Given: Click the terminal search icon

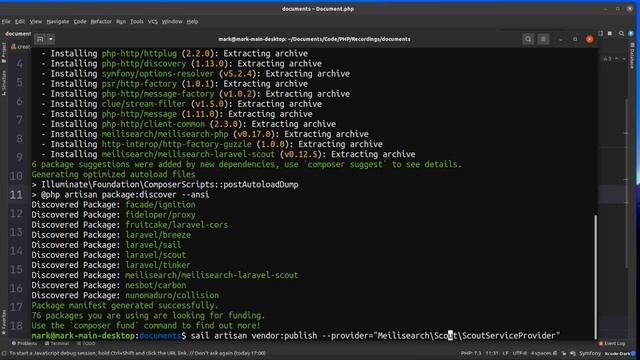Looking at the screenshot, I should coord(528,39).
